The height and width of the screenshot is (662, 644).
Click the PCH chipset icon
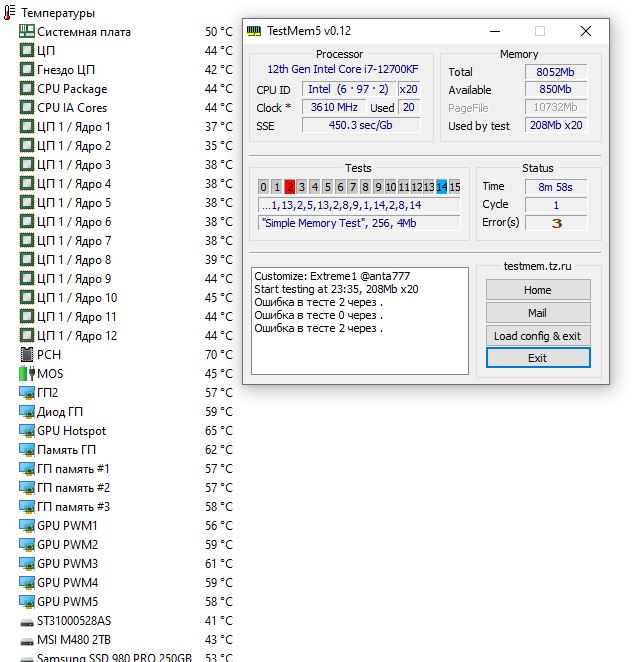(27, 354)
